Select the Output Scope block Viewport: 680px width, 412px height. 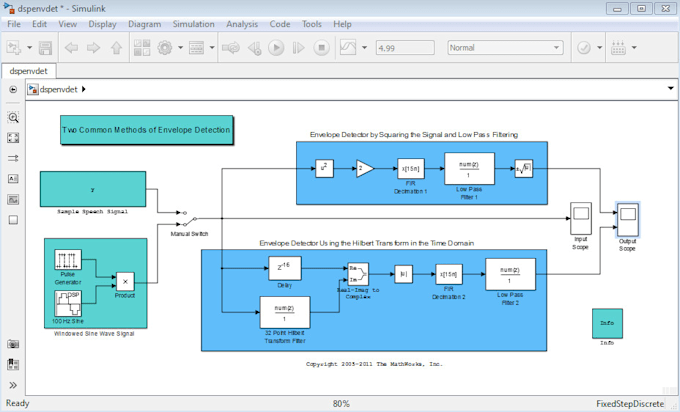pos(627,219)
